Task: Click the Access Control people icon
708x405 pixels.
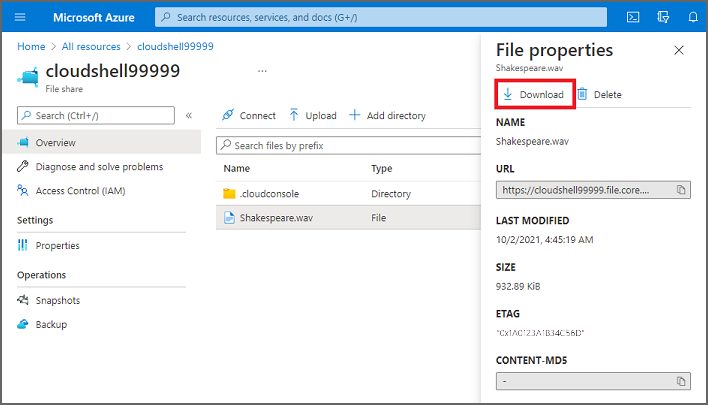Action: point(23,190)
